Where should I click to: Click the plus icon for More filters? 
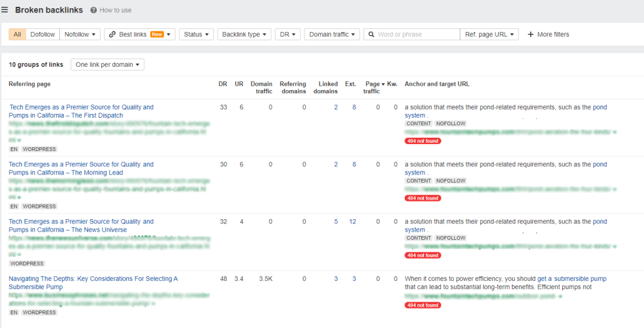(x=531, y=35)
